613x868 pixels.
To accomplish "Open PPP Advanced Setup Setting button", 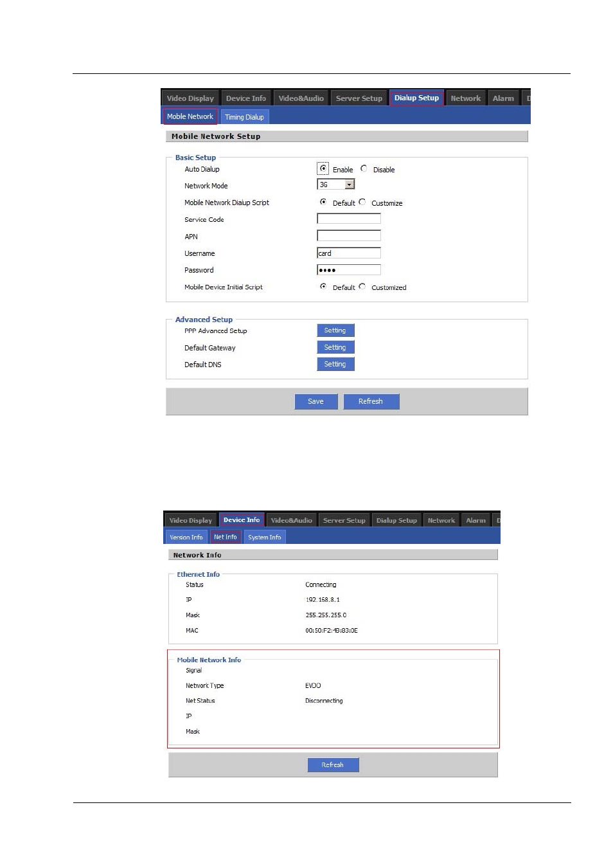I will pyautogui.click(x=335, y=330).
